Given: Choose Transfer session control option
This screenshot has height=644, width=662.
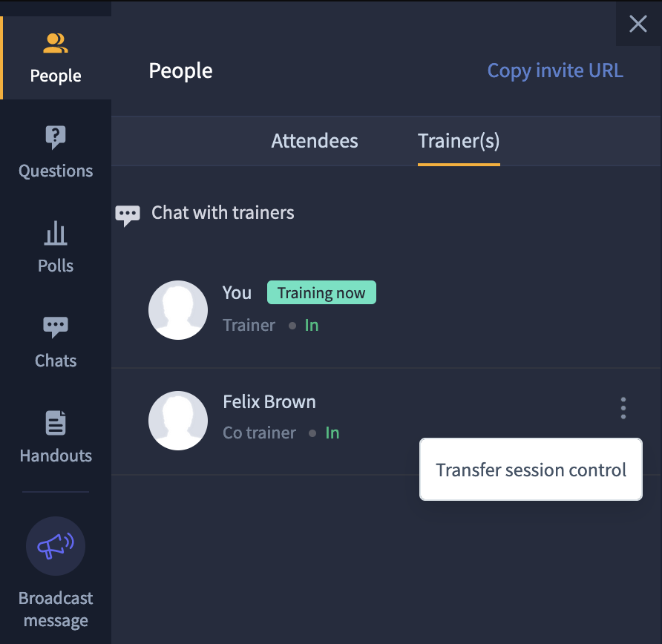Looking at the screenshot, I should click(x=531, y=470).
